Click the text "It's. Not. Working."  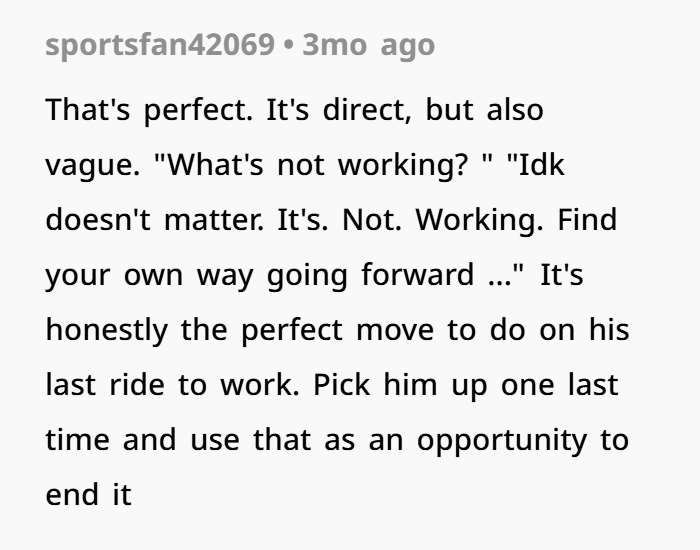tap(410, 220)
